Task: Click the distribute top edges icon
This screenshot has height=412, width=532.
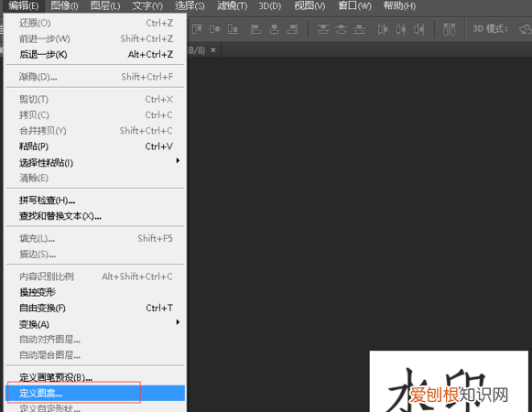Action: coord(322,29)
